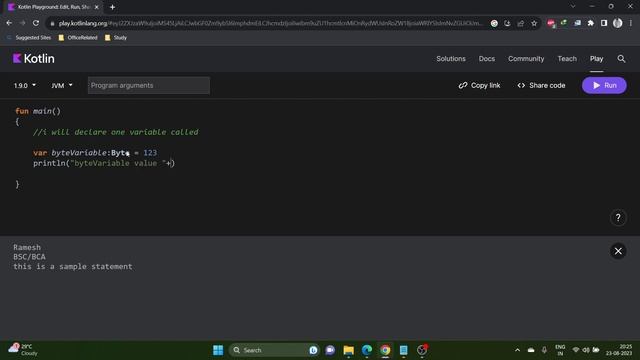The image size is (640, 360).
Task: Open the Chrome profile avatar
Action: coord(617,23)
